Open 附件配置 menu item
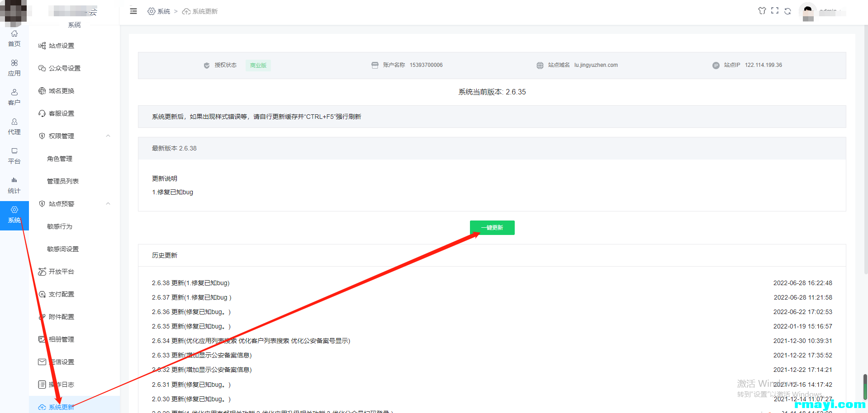This screenshot has height=413, width=868. point(62,317)
